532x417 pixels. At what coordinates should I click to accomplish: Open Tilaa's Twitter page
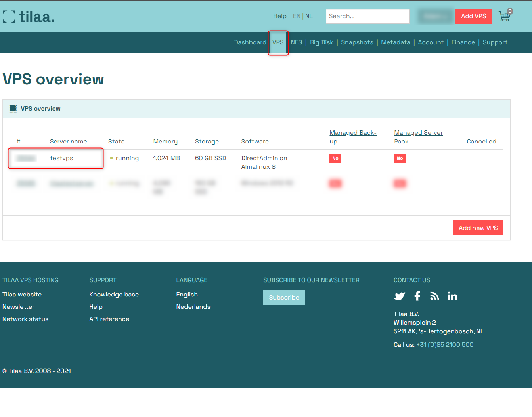[400, 296]
